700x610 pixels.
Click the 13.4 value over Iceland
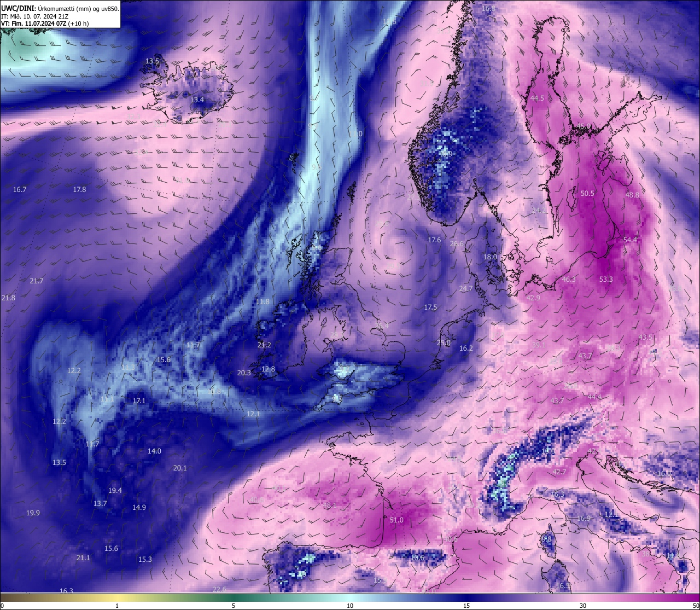pyautogui.click(x=197, y=100)
